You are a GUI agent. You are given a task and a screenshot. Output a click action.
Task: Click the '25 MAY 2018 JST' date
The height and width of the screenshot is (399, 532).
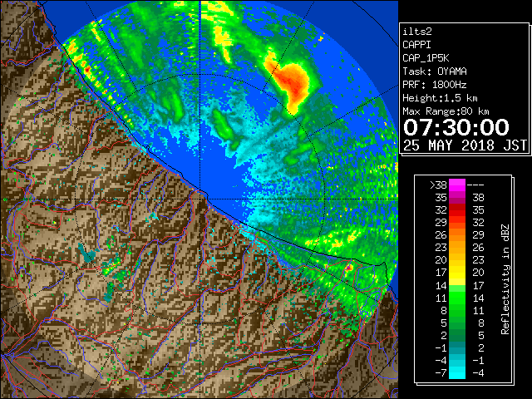(465, 145)
